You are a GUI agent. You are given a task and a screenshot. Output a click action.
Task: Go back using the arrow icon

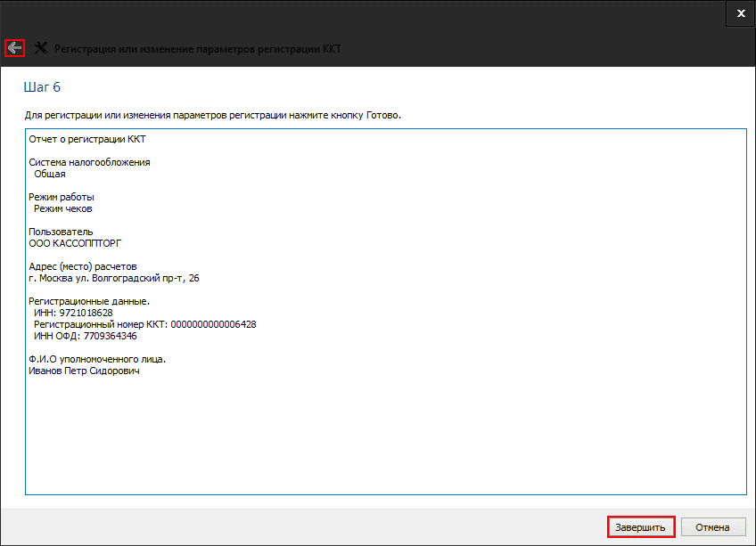(x=14, y=48)
